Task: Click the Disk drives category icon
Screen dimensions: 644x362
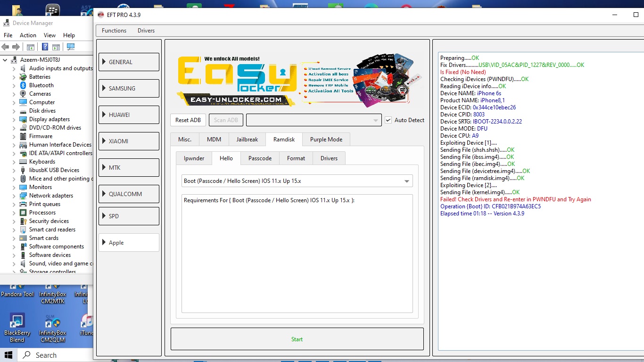Action: 23,111
